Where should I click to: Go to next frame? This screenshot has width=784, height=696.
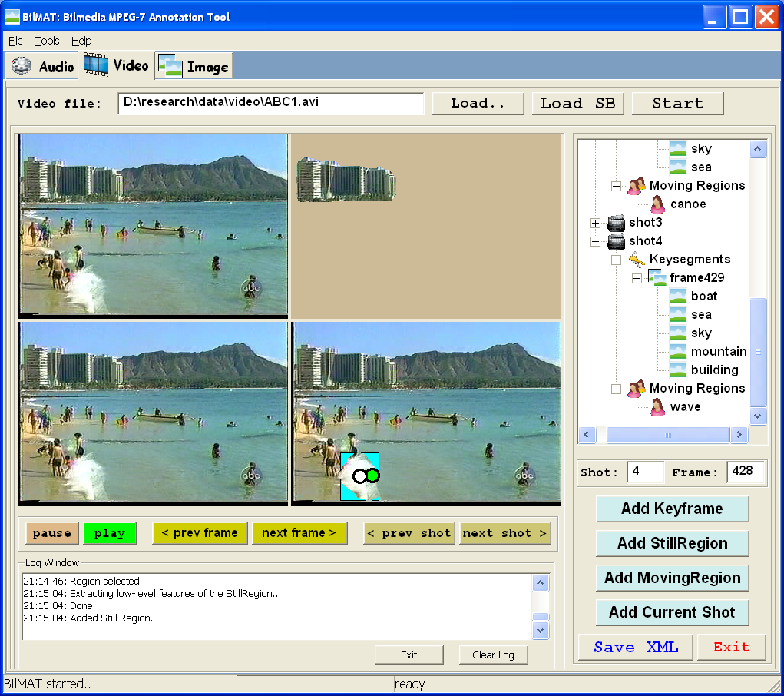[299, 533]
